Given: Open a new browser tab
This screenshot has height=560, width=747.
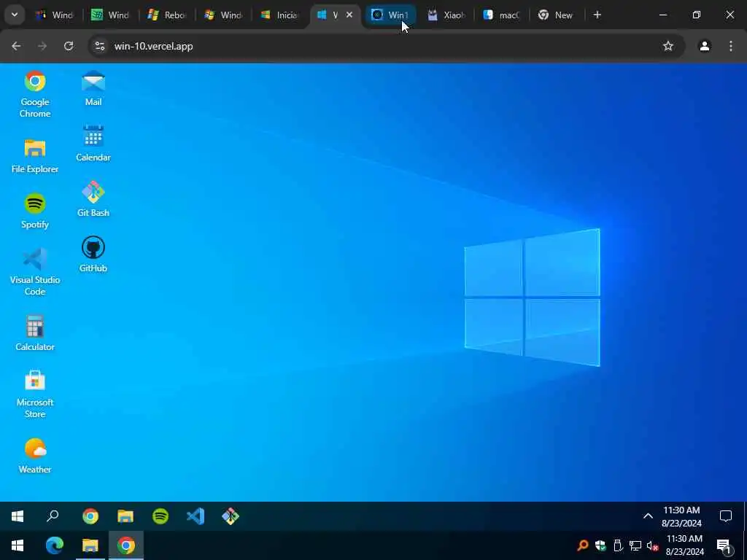Looking at the screenshot, I should pyautogui.click(x=597, y=15).
